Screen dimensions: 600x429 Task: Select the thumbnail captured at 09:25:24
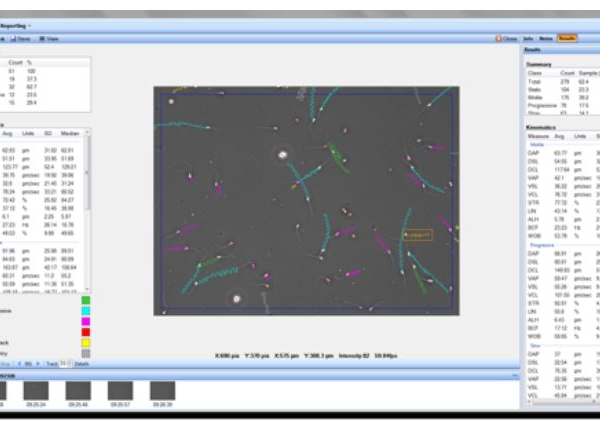[35, 390]
